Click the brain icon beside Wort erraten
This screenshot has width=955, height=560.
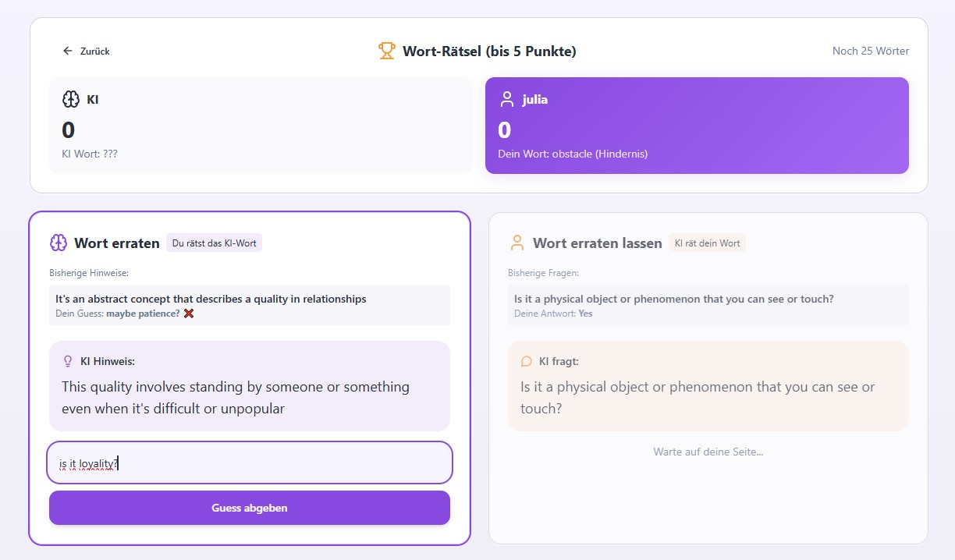tap(59, 243)
